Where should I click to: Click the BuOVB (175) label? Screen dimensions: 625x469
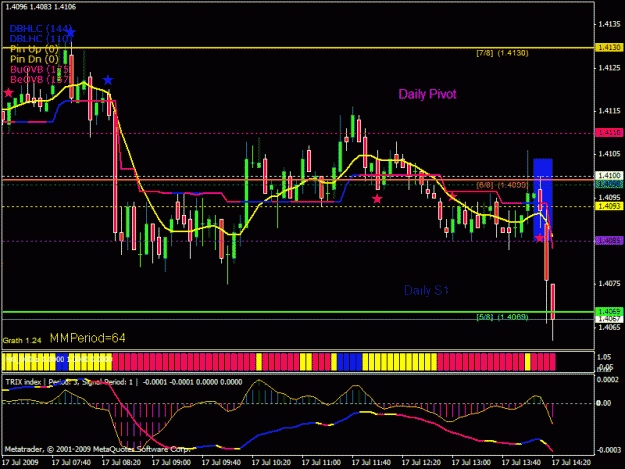[x=40, y=69]
